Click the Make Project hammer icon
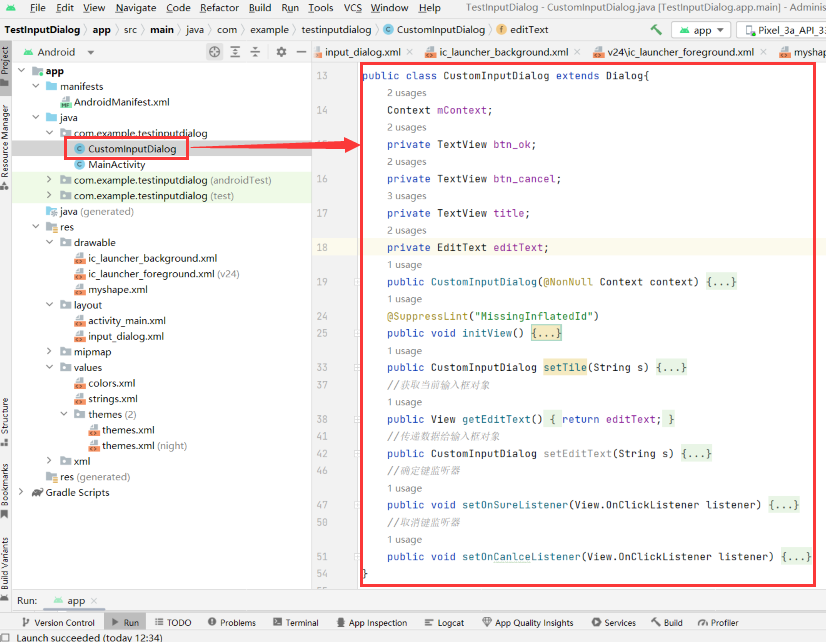Image resolution: width=829 pixels, height=642 pixels. 656,30
